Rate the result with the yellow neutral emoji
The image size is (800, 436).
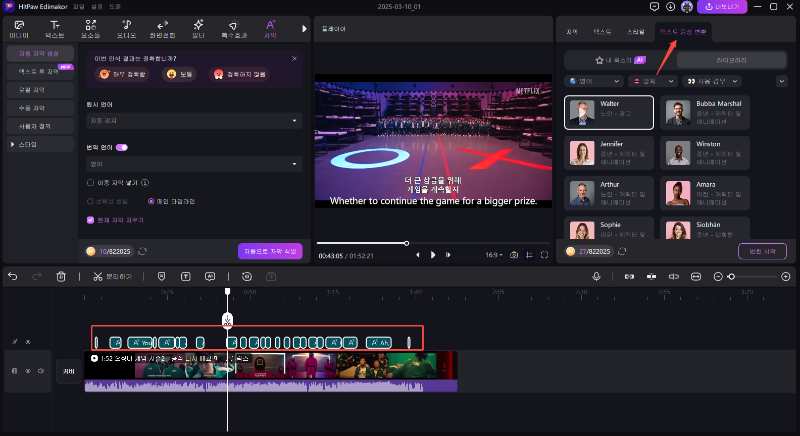(179, 74)
